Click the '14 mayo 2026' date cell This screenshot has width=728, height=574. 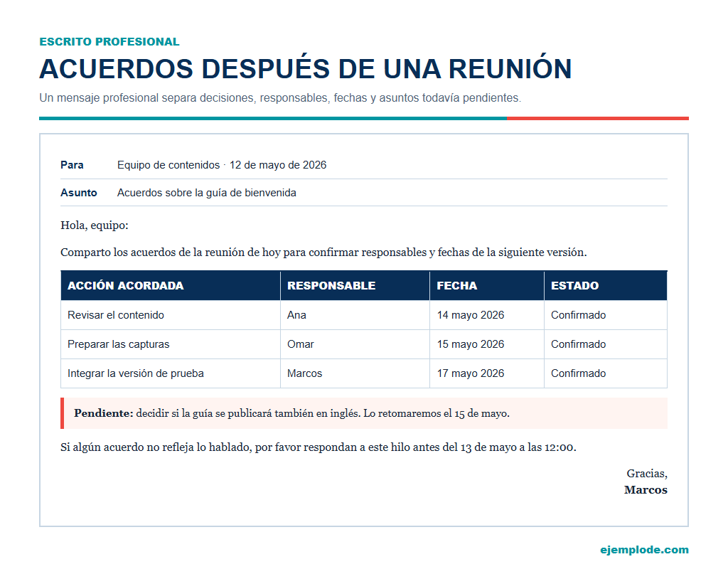click(486, 315)
